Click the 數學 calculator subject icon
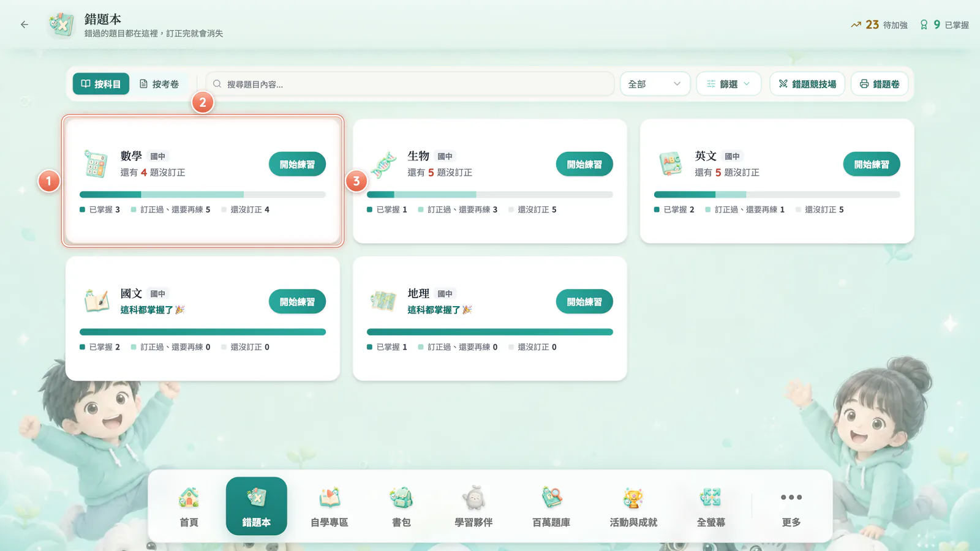This screenshot has width=980, height=551. tap(96, 164)
